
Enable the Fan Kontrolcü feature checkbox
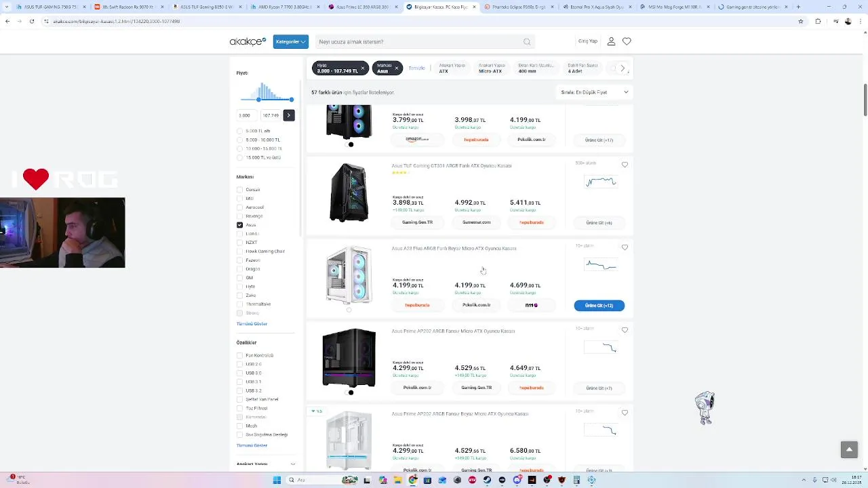point(239,355)
